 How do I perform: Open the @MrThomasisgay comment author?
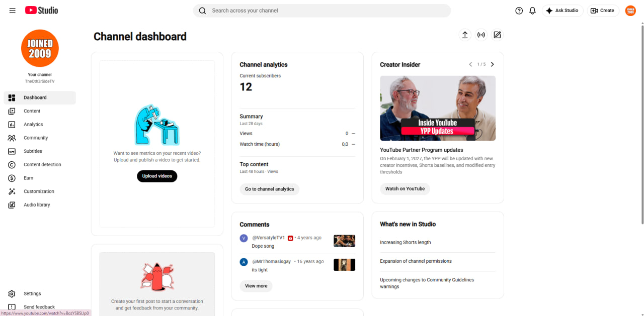272,261
